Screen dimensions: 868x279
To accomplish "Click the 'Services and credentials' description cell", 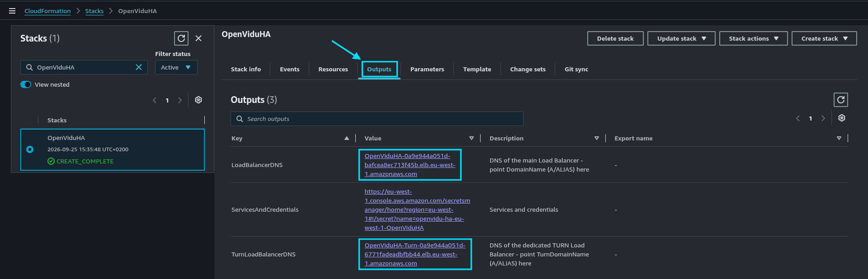I will pos(524,209).
